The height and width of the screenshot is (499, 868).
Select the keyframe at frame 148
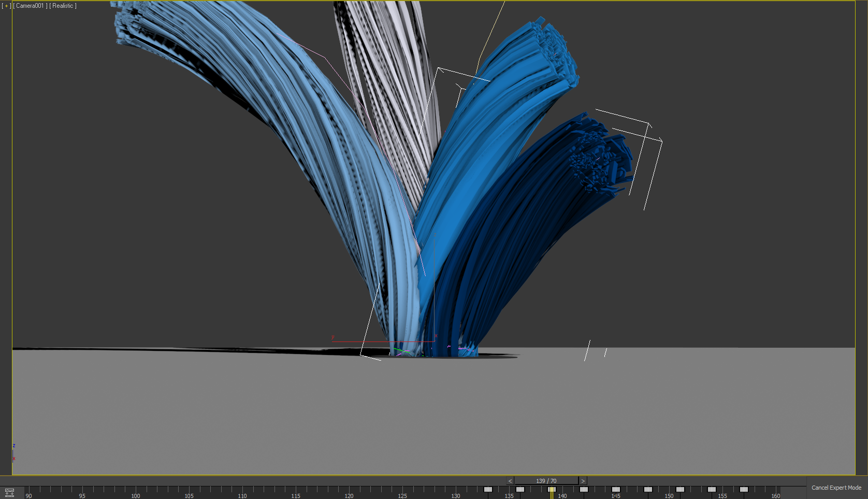648,489
